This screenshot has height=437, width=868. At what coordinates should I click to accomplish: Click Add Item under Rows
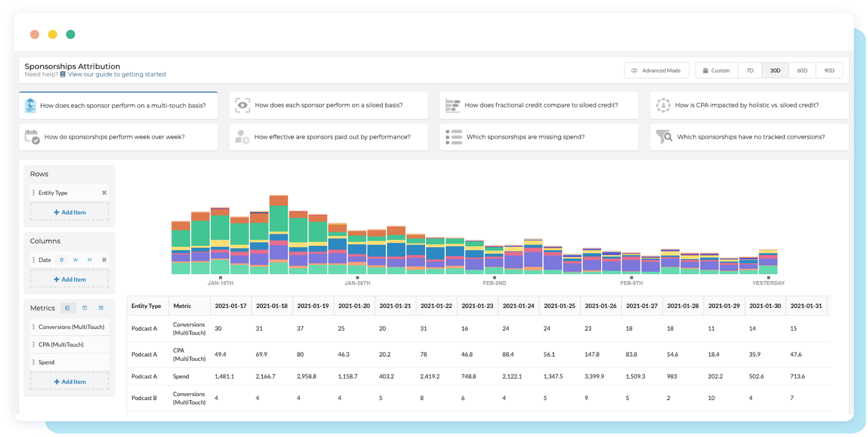pos(70,212)
